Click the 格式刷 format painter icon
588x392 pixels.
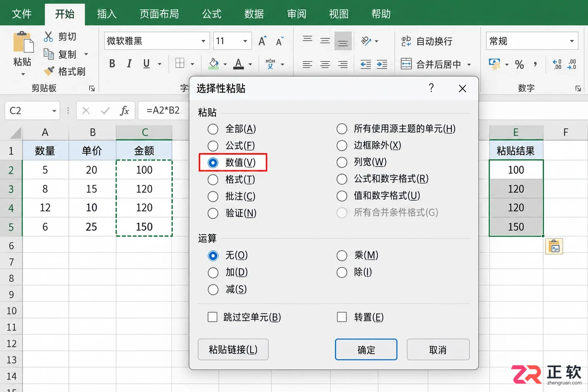[49, 71]
